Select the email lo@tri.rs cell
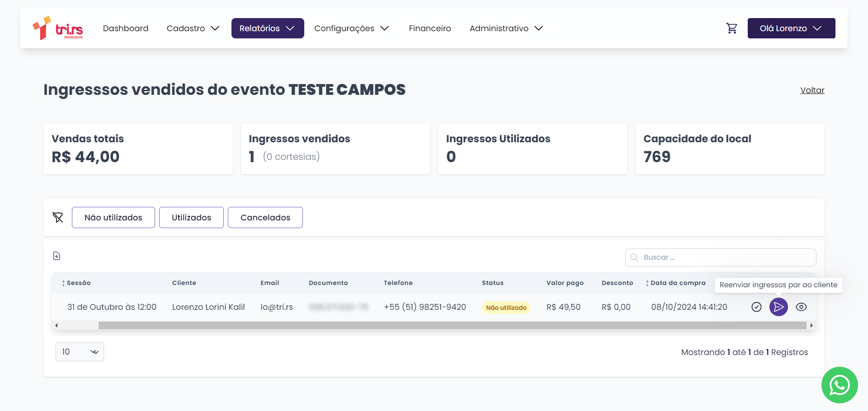868x411 pixels. tap(277, 307)
